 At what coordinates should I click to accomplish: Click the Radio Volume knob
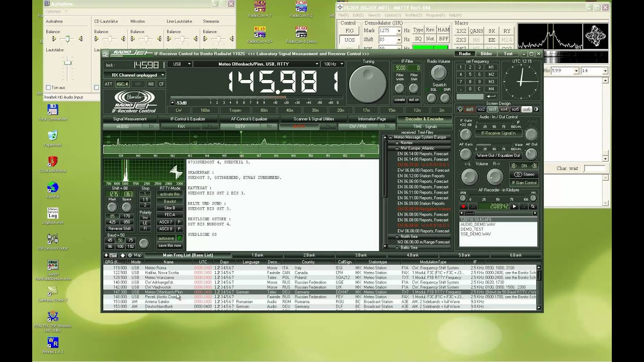pos(439,73)
